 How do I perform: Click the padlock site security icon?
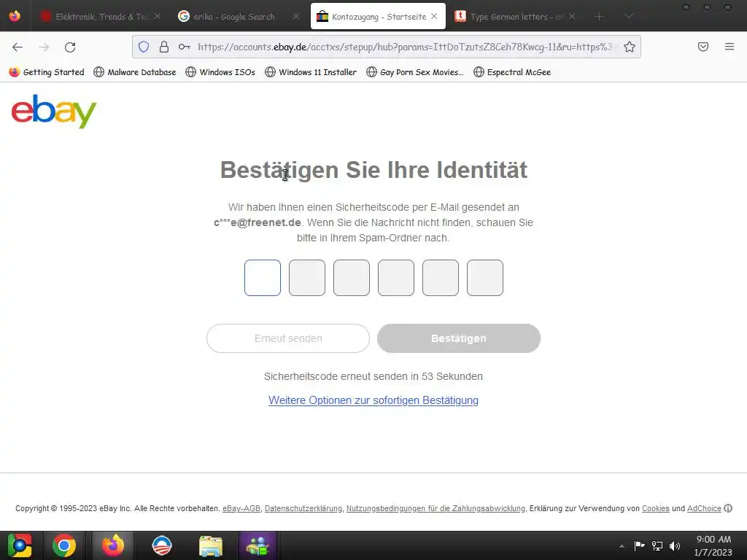164,47
